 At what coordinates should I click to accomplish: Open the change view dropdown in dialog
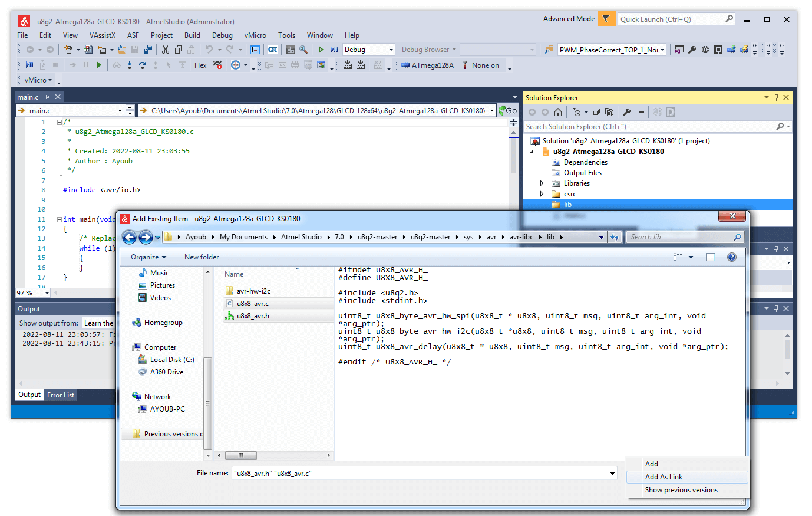coord(691,257)
